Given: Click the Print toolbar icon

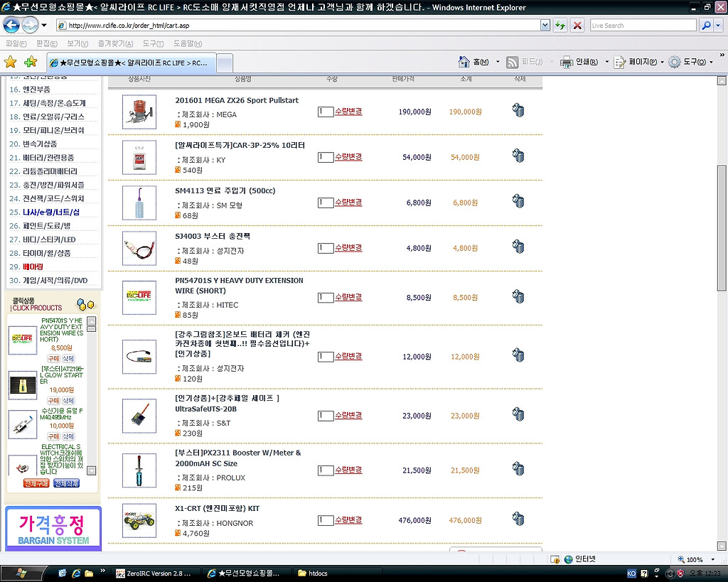Looking at the screenshot, I should click(x=567, y=62).
